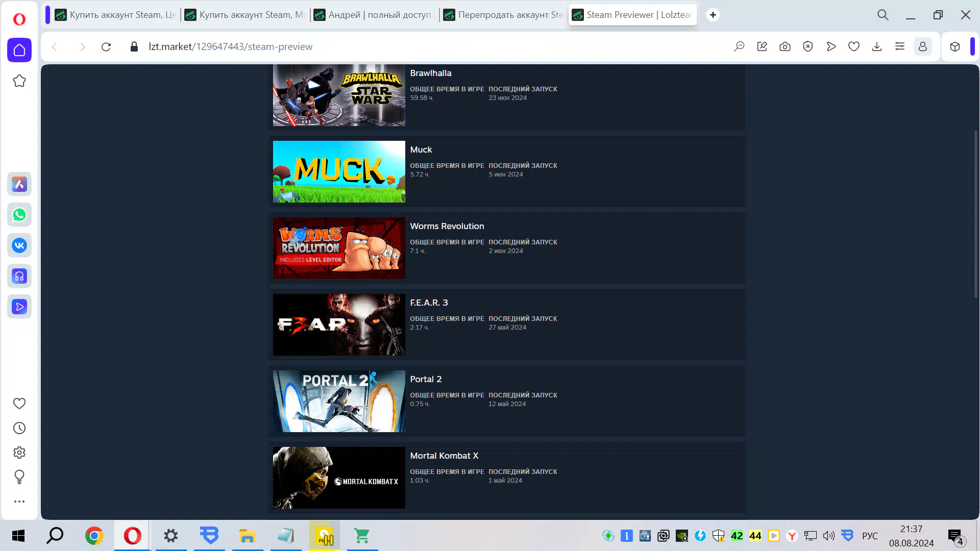Open Opera sidebar settings gear
The image size is (980, 551).
pos(19,453)
